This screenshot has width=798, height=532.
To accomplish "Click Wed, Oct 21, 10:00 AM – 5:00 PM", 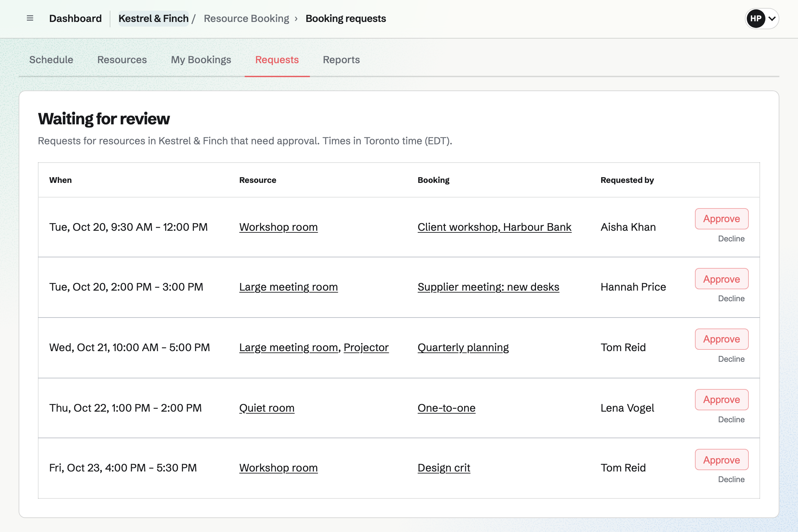I will click(x=130, y=347).
